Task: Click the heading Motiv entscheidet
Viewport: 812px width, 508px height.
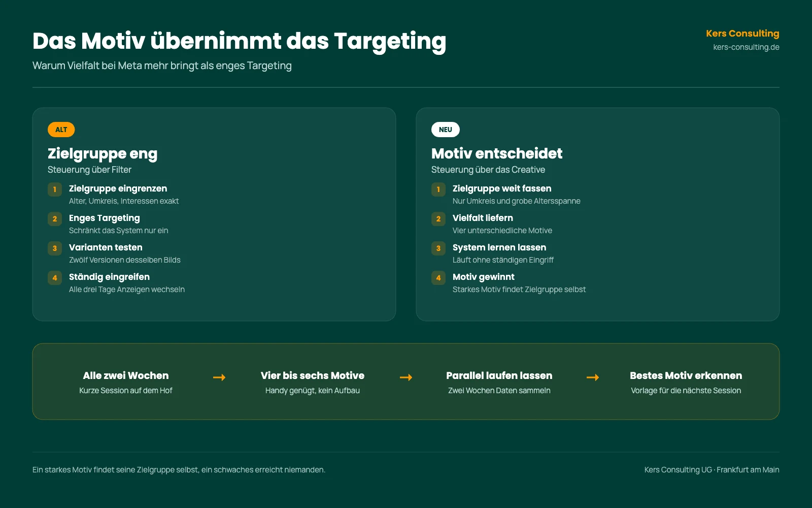Action: tap(497, 153)
